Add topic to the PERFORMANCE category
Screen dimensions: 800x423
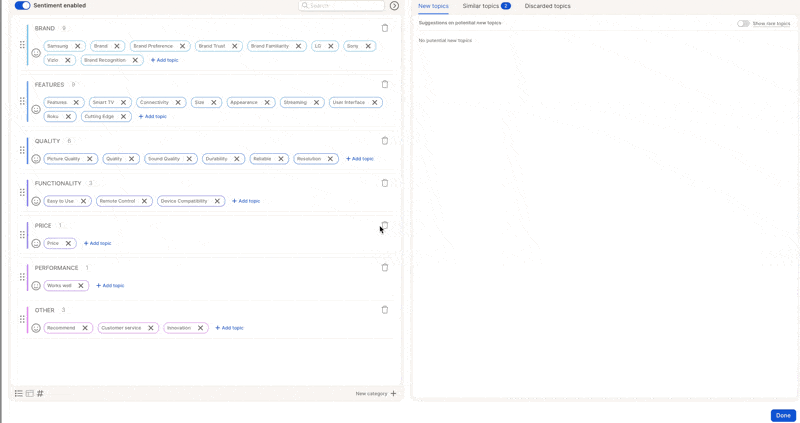pos(110,286)
